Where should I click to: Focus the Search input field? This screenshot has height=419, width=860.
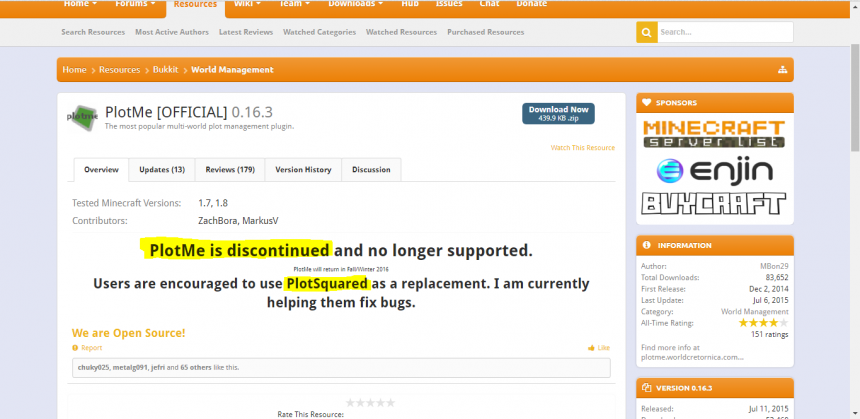pyautogui.click(x=725, y=32)
